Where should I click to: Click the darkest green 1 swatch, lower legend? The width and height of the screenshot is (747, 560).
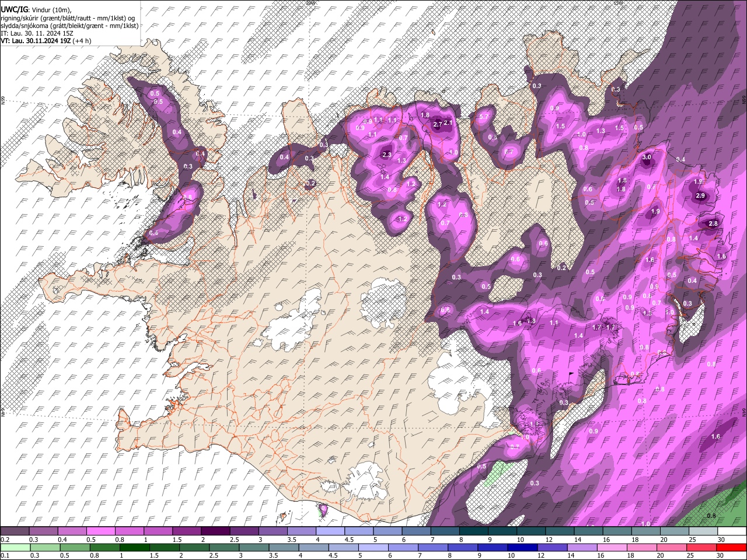click(134, 547)
